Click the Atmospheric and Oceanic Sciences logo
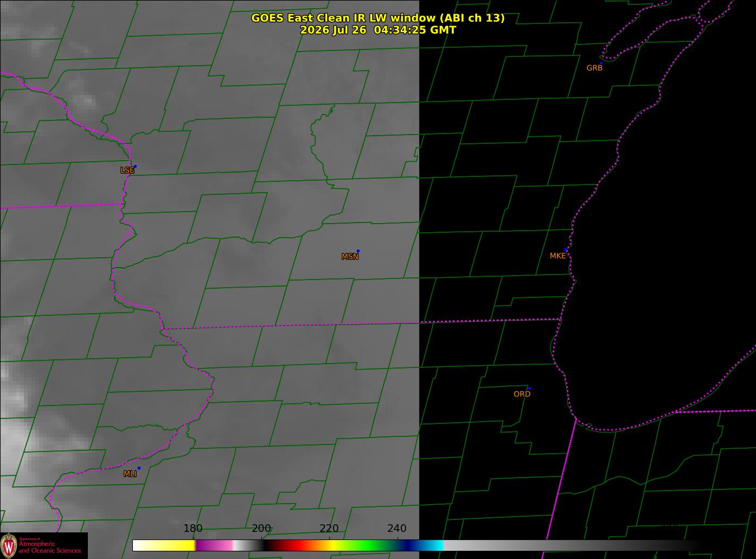 coord(44,545)
